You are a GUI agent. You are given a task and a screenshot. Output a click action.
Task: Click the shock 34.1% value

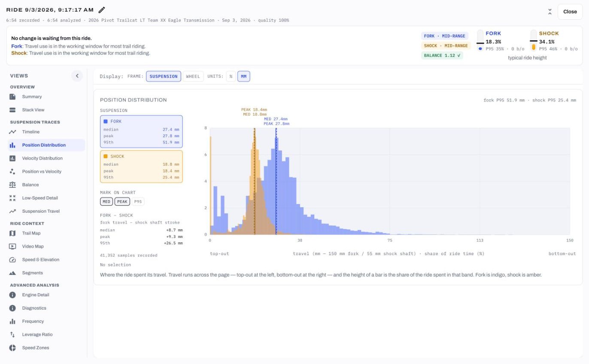pyautogui.click(x=546, y=42)
